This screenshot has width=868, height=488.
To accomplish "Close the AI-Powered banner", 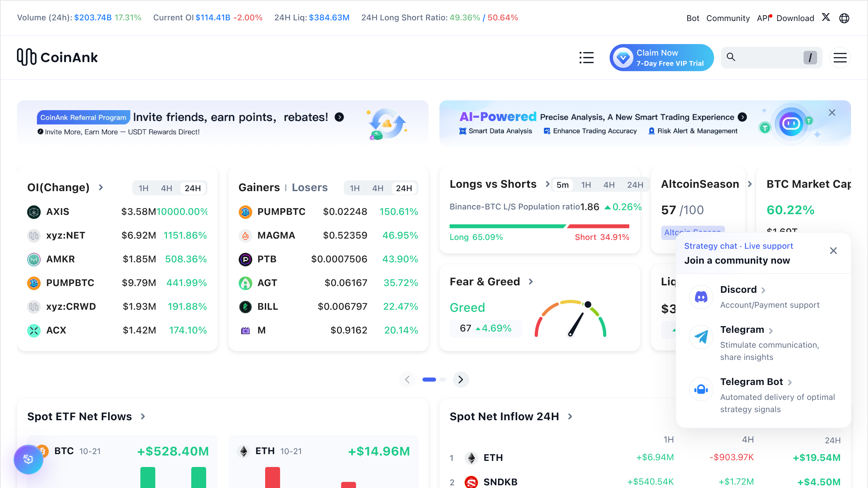I will click(x=832, y=113).
